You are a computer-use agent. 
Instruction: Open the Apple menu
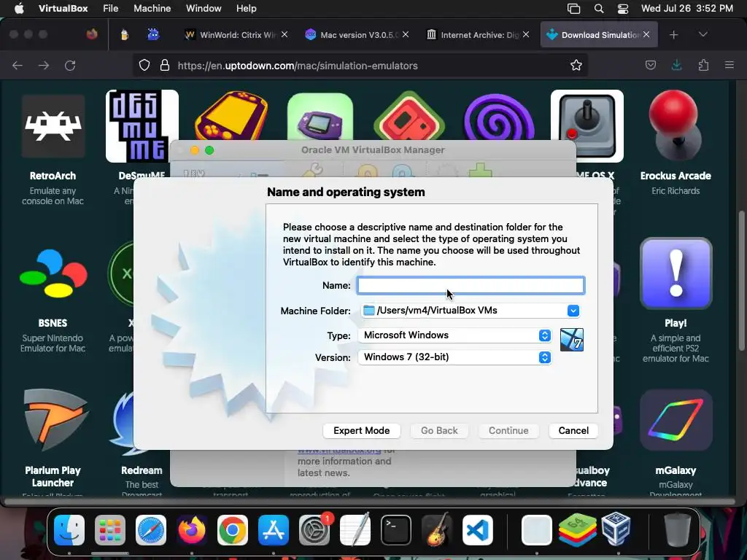pos(19,9)
